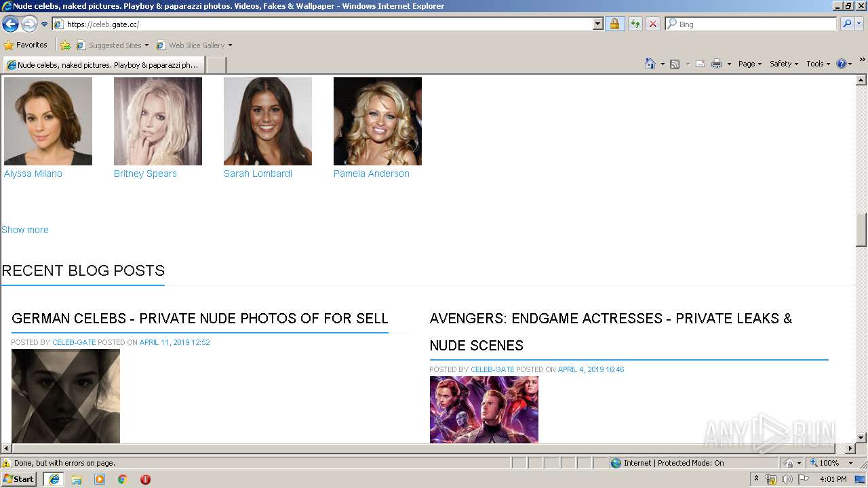Follow the Pamela Anderson link
The width and height of the screenshot is (868, 488).
[372, 174]
